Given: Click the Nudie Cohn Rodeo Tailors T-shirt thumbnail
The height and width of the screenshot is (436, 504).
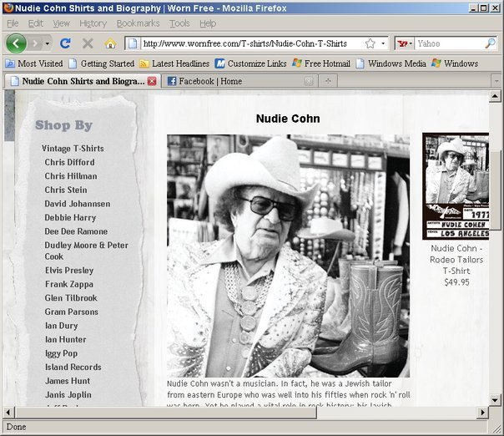Looking at the screenshot, I should [456, 186].
